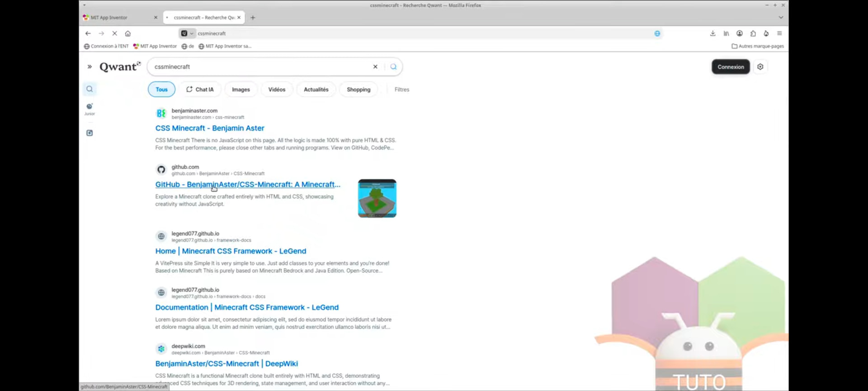Screen dimensions: 868x391
Task: Click the flame icon in the Firefox toolbar
Action: 766,33
